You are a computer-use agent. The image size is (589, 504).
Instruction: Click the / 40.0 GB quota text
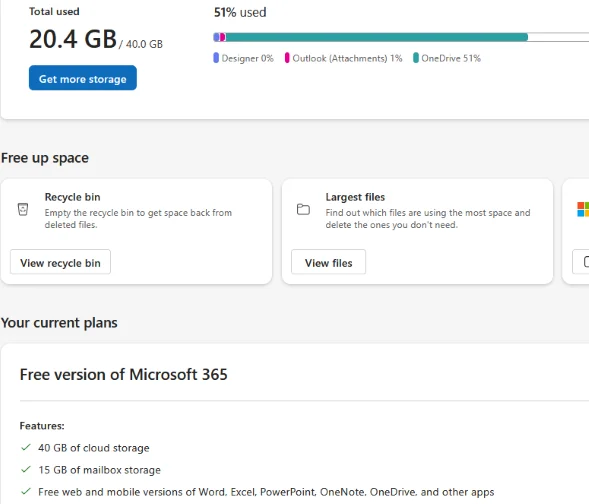click(141, 44)
